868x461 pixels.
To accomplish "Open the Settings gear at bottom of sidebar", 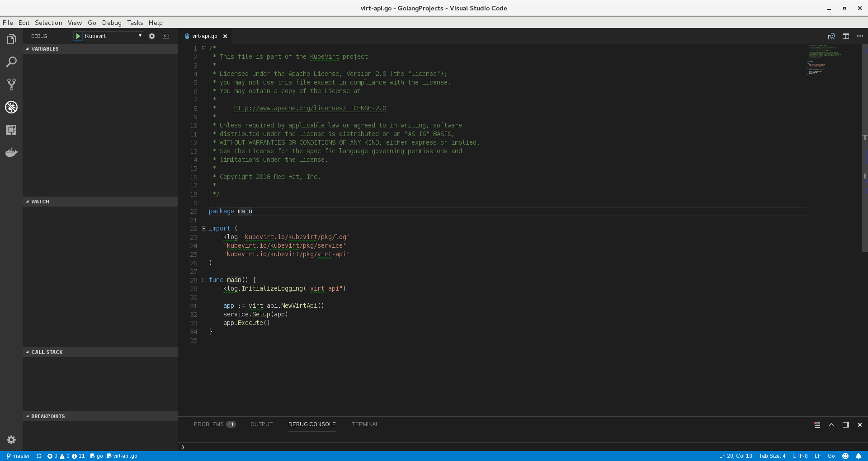I will (11, 440).
